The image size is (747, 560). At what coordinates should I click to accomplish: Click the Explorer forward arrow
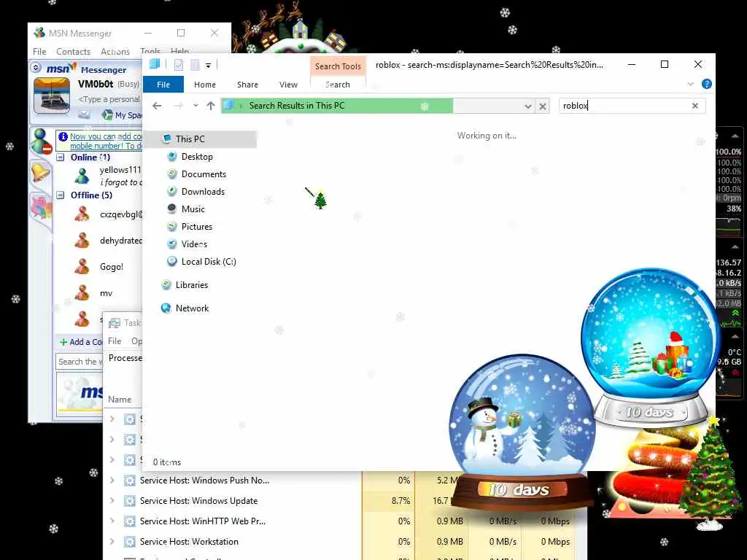pyautogui.click(x=179, y=106)
